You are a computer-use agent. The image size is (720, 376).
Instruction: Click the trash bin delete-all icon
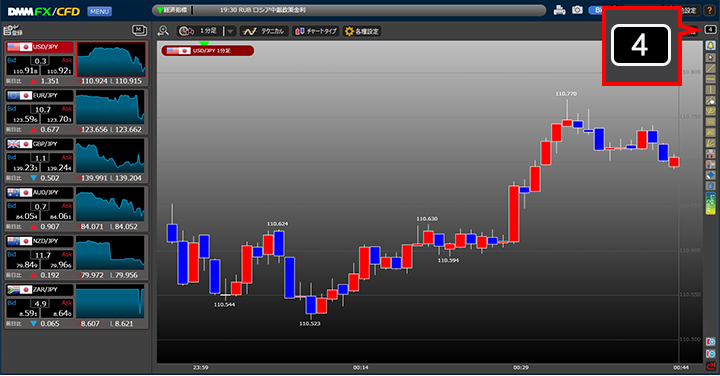(x=710, y=186)
